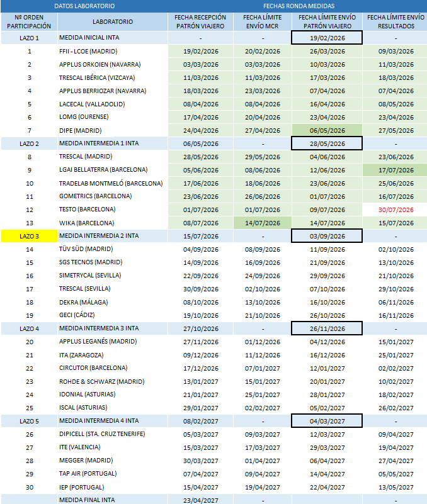Screen dimensions: 427x504
Task: Click the LABORATORIO column header
Action: (x=113, y=21)
